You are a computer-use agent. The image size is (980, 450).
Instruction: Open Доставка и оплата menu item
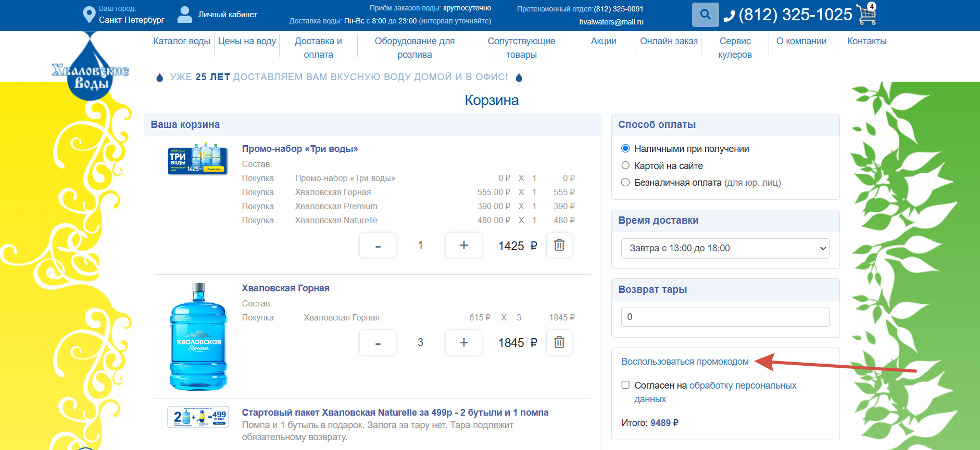click(318, 48)
